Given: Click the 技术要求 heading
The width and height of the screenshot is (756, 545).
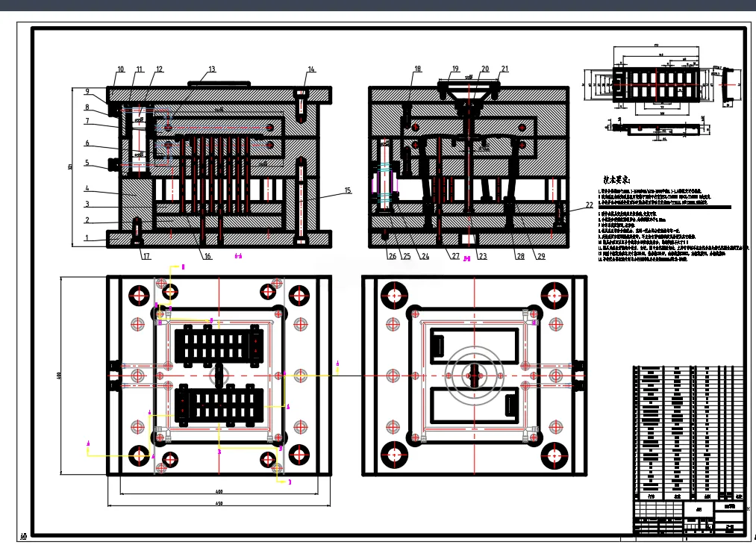Looking at the screenshot, I should 616,180.
